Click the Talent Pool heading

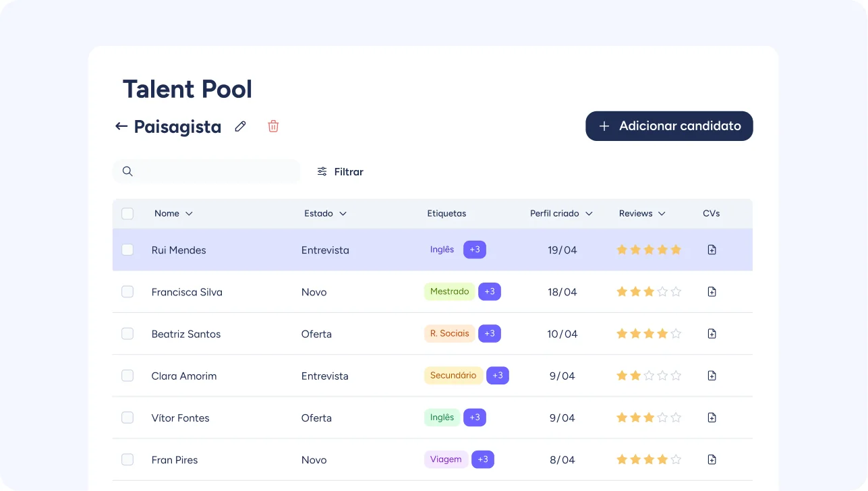coord(187,89)
